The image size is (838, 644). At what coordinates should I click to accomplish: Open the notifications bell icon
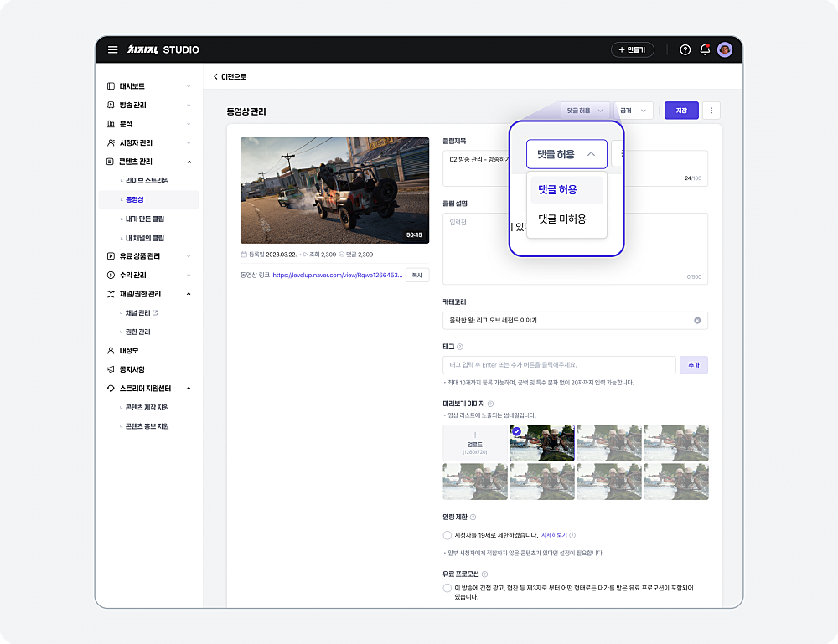click(x=705, y=50)
